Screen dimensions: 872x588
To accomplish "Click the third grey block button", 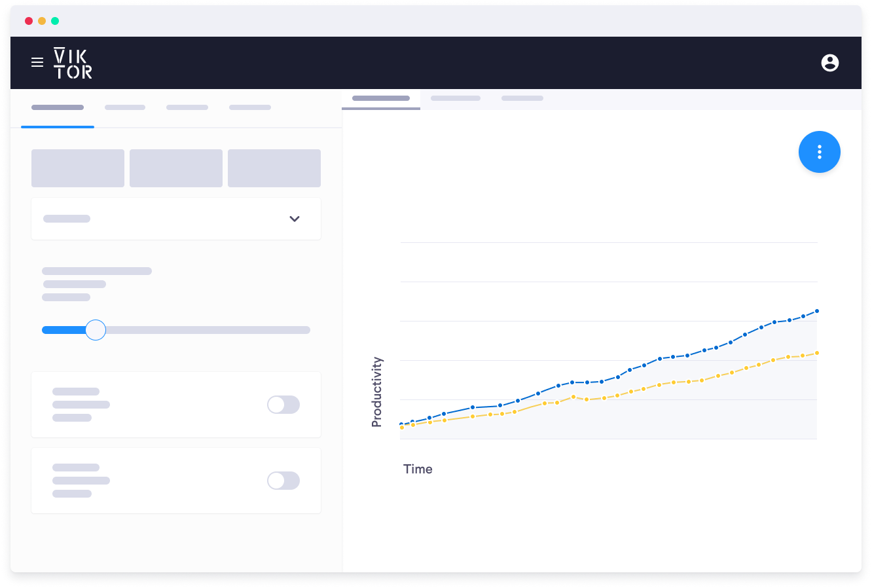I will [274, 168].
